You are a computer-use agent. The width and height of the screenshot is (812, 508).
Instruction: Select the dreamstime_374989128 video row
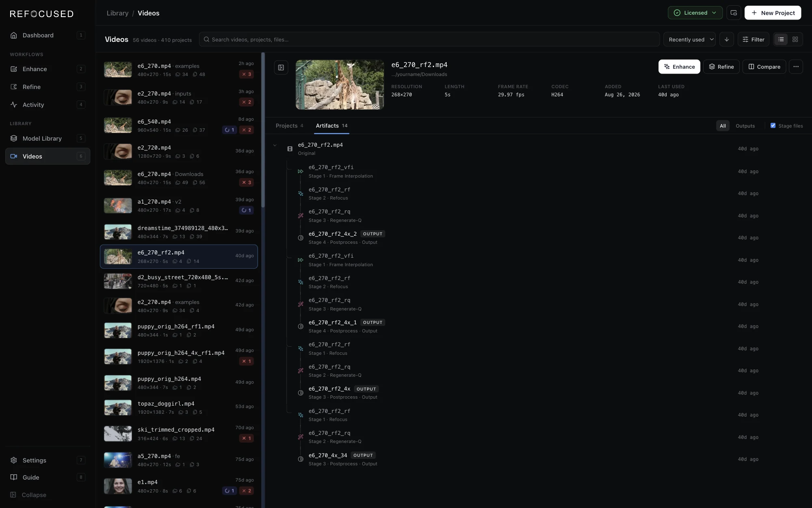179,232
